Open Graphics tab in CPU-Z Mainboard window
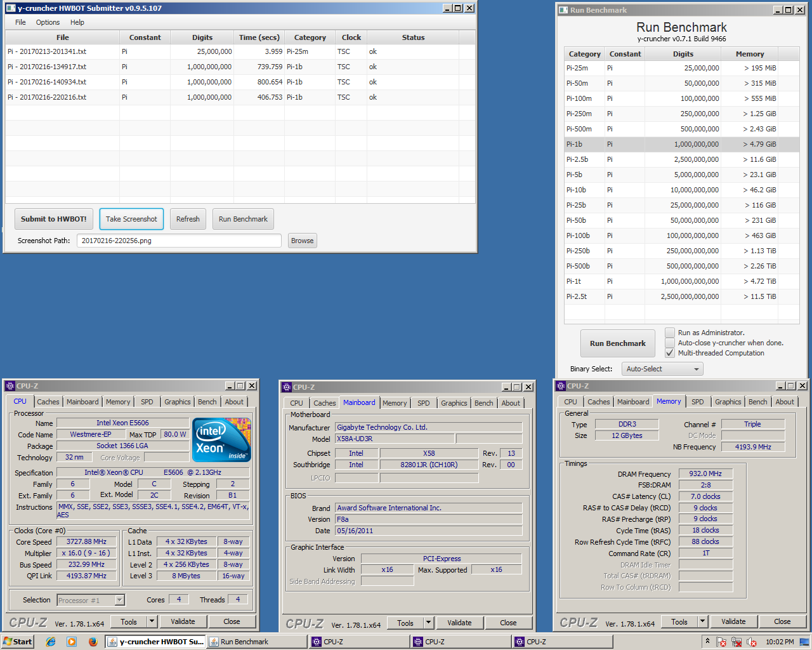Viewport: 812px width, 650px height. (x=454, y=403)
